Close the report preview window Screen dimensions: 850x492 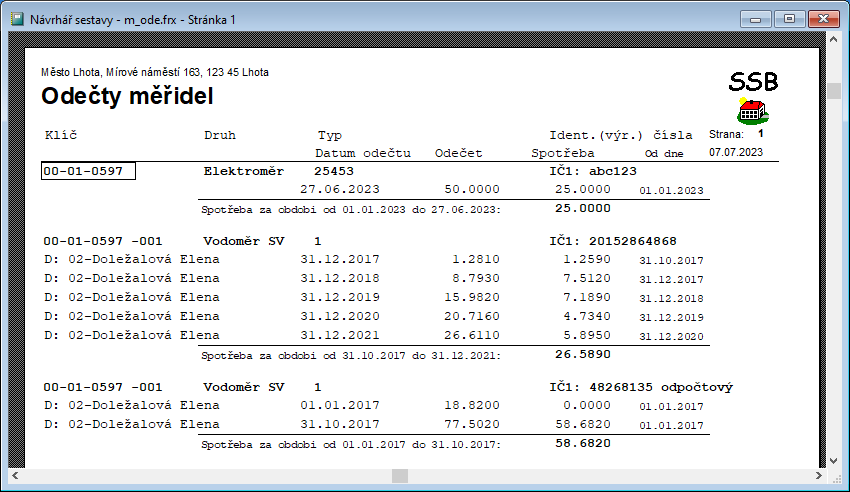tap(823, 18)
